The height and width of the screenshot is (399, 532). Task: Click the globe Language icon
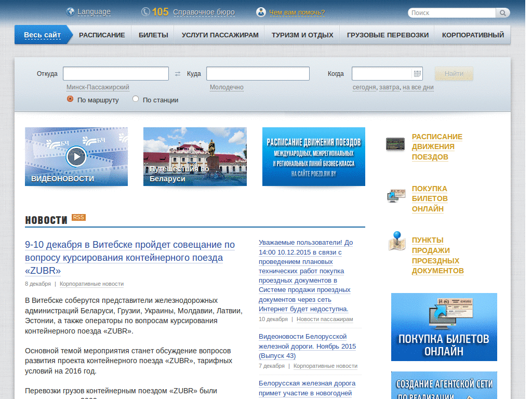pyautogui.click(x=70, y=12)
